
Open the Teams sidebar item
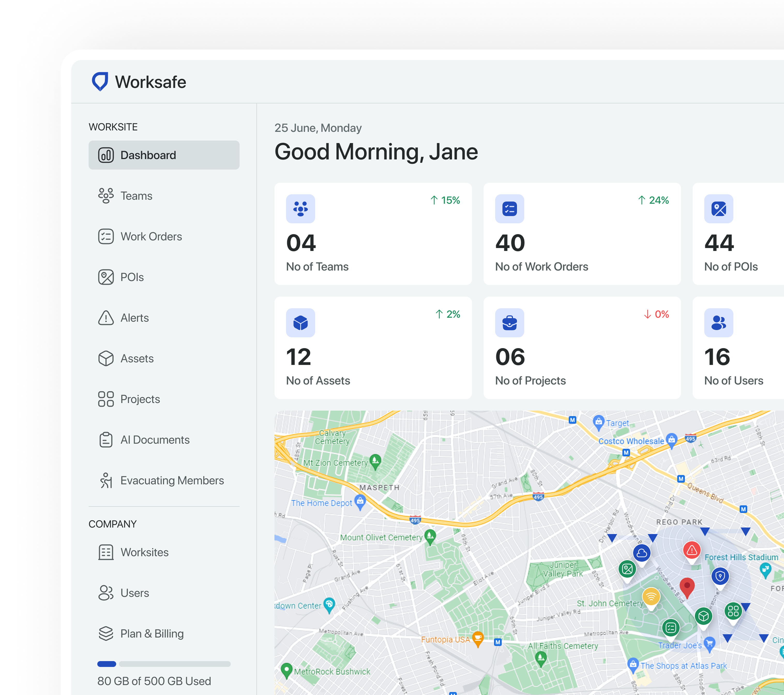(136, 196)
